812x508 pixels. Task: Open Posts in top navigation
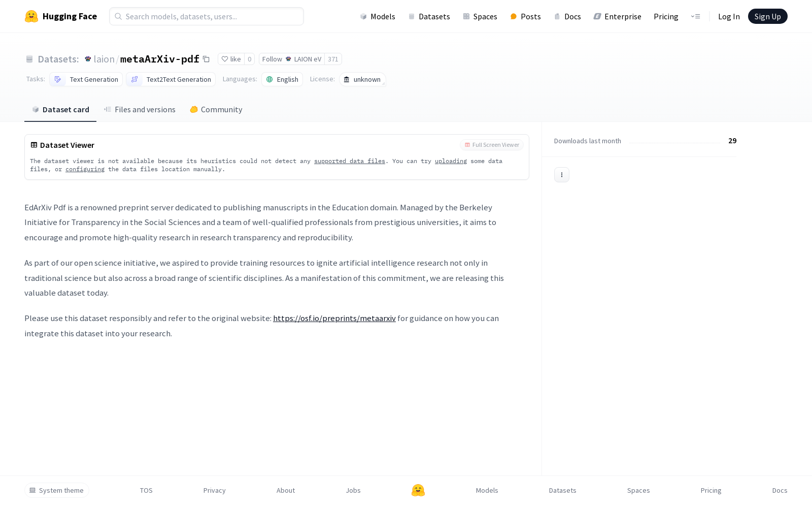(526, 16)
